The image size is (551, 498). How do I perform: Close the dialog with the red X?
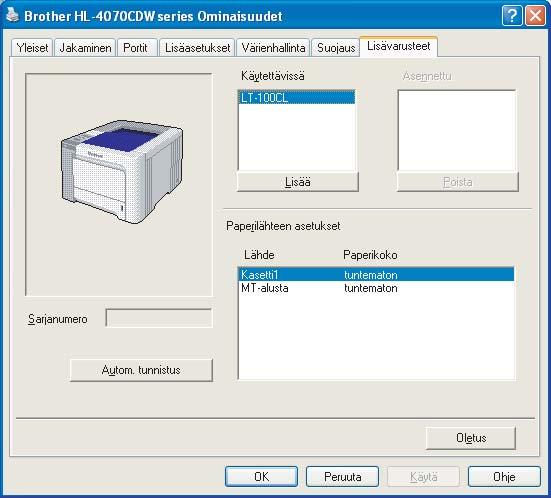pos(535,16)
